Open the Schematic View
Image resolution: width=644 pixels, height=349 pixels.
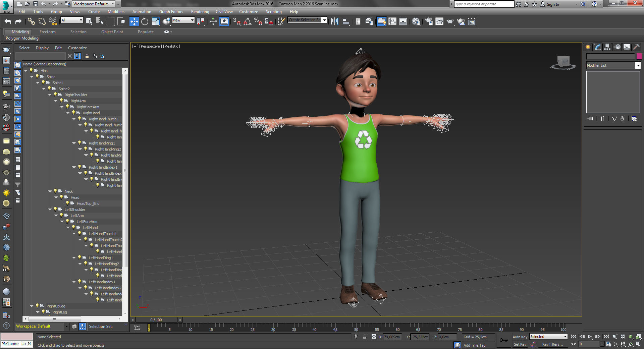pyautogui.click(x=403, y=21)
